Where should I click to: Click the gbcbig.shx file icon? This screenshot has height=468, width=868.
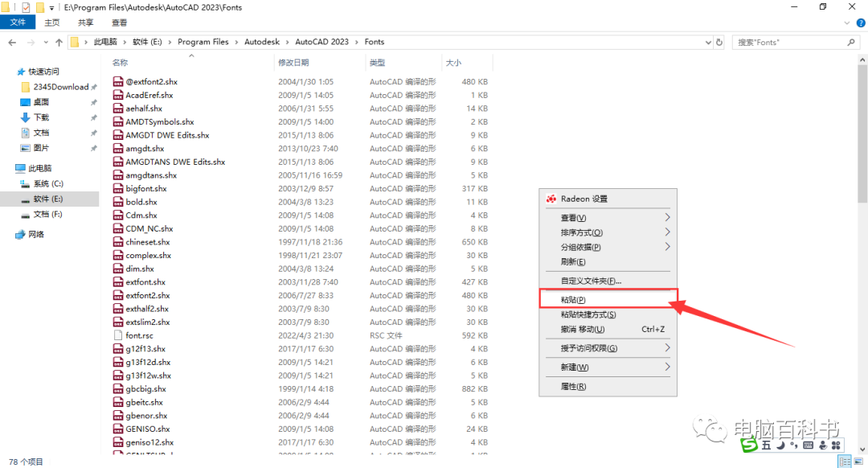click(118, 389)
